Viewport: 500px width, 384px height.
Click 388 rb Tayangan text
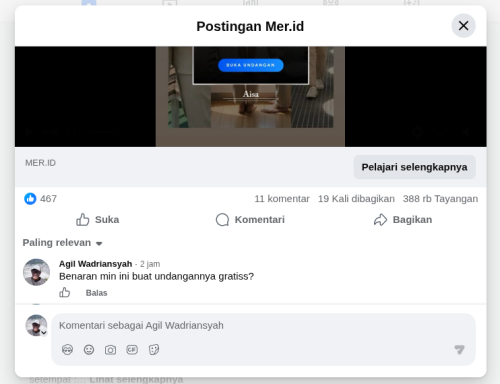pyautogui.click(x=440, y=199)
